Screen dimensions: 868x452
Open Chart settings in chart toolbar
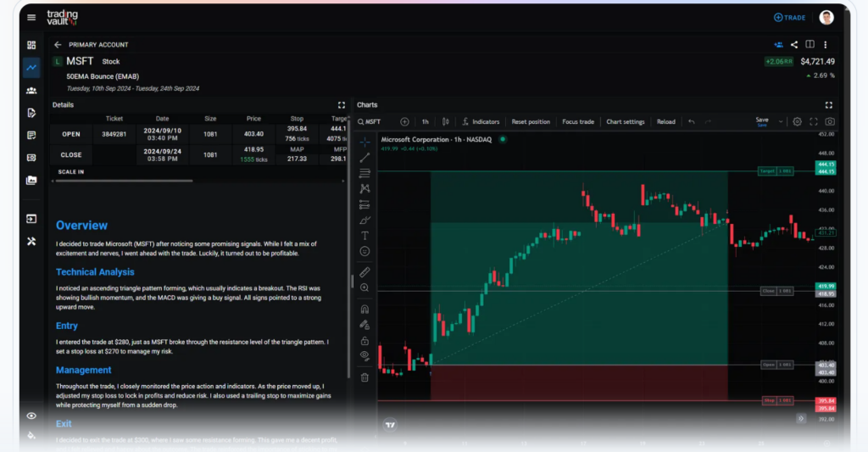point(625,121)
